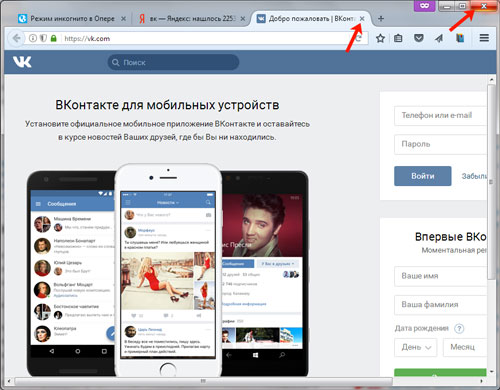Click ВКонтакте для мобильных устройств heading
The image size is (500, 390).
click(167, 105)
